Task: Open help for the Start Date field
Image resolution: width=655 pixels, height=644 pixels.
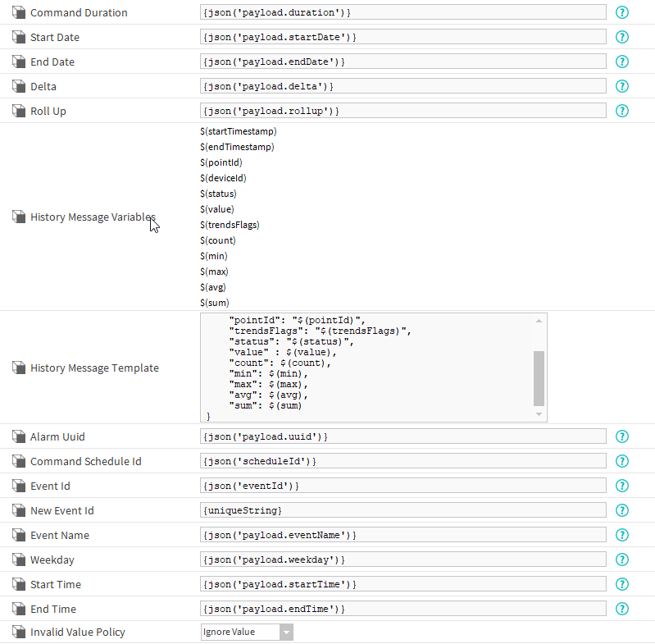Action: click(622, 37)
